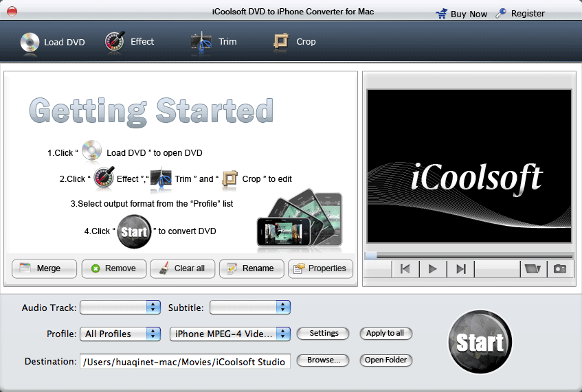Click the Remove button
The width and height of the screenshot is (582, 392).
114,268
